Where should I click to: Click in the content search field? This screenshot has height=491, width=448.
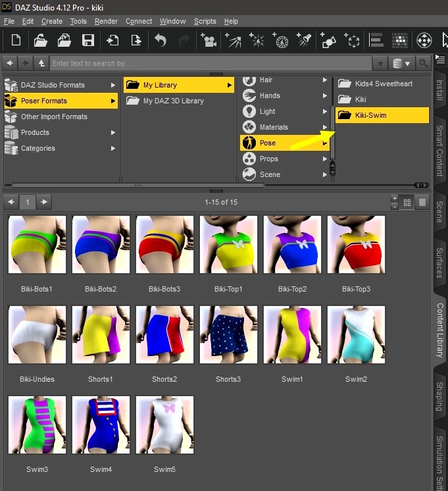(x=211, y=63)
